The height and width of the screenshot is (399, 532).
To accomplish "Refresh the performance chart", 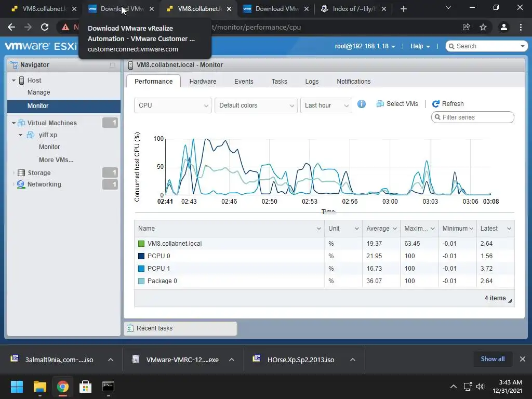I will click(x=448, y=104).
